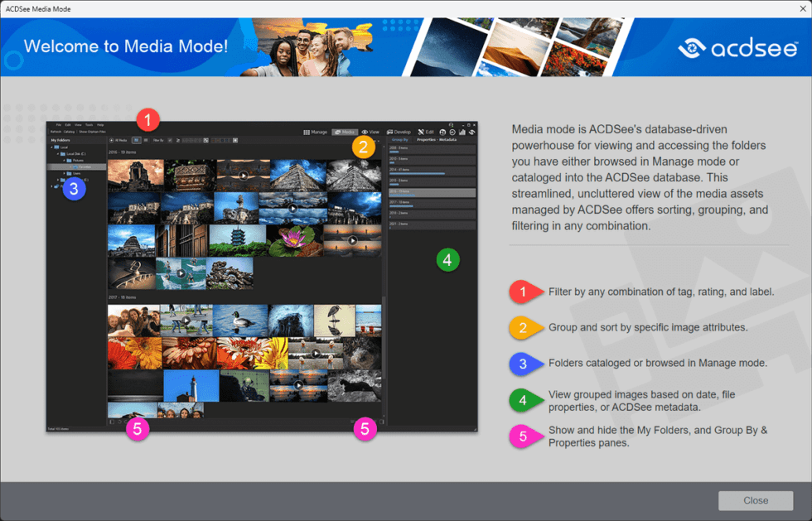Click the Close button

(x=755, y=500)
